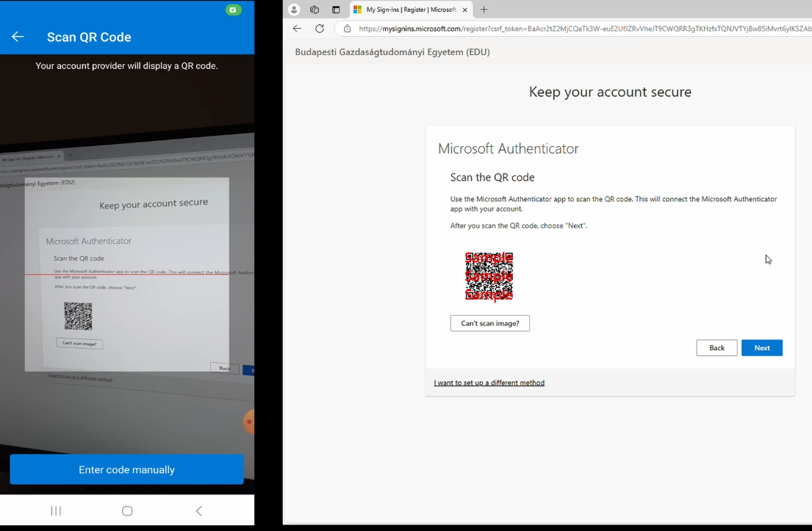Tap the Android back navigation button

click(x=199, y=511)
